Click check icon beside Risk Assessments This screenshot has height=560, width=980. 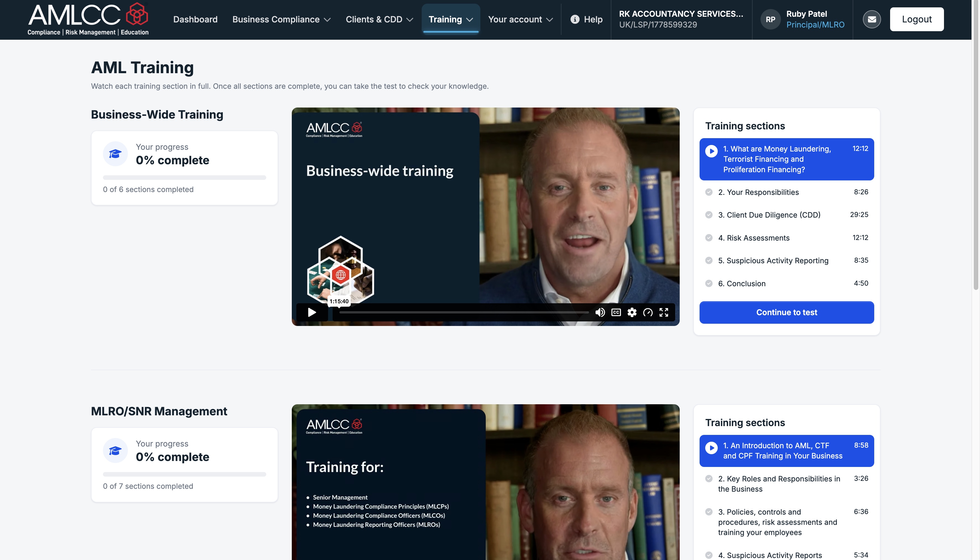click(x=709, y=238)
